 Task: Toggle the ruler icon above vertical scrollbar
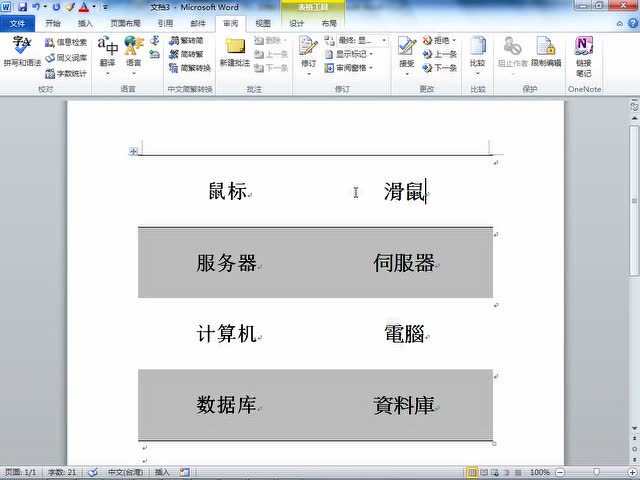click(x=634, y=107)
